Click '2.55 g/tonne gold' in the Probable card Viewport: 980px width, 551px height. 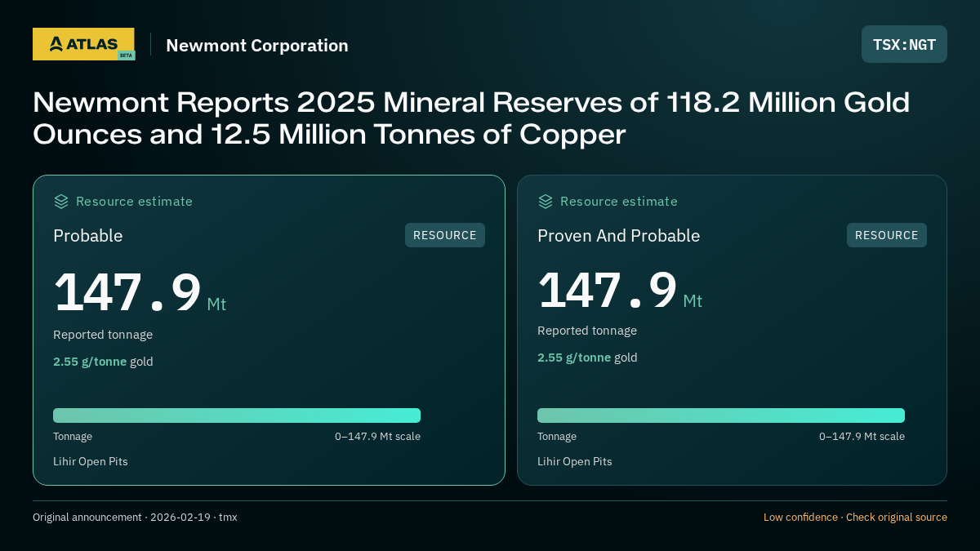click(103, 362)
